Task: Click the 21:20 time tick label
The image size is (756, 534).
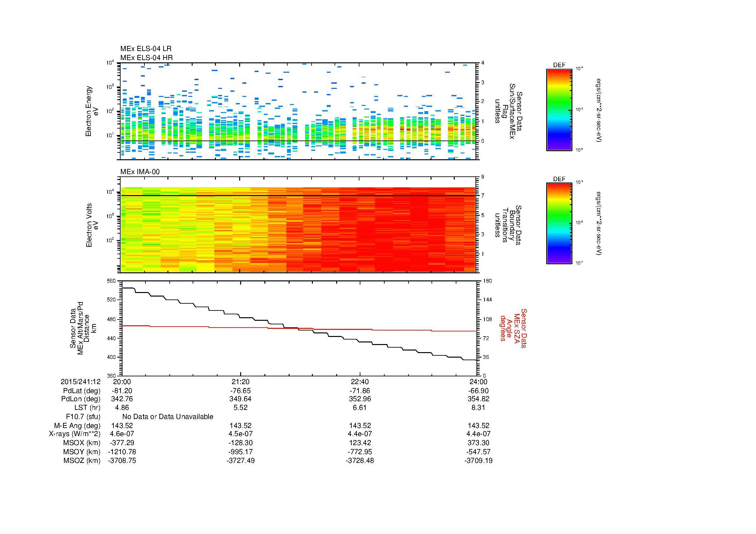Action: (x=241, y=382)
